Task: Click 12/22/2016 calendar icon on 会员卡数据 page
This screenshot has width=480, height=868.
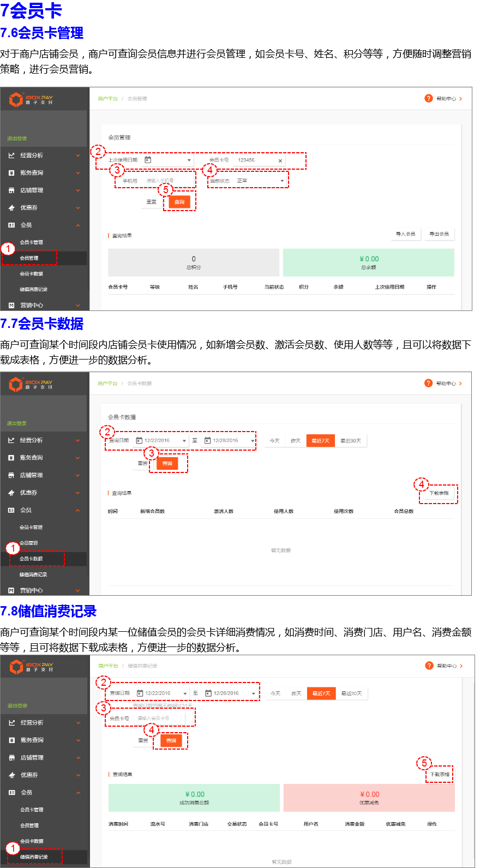Action: tap(139, 440)
